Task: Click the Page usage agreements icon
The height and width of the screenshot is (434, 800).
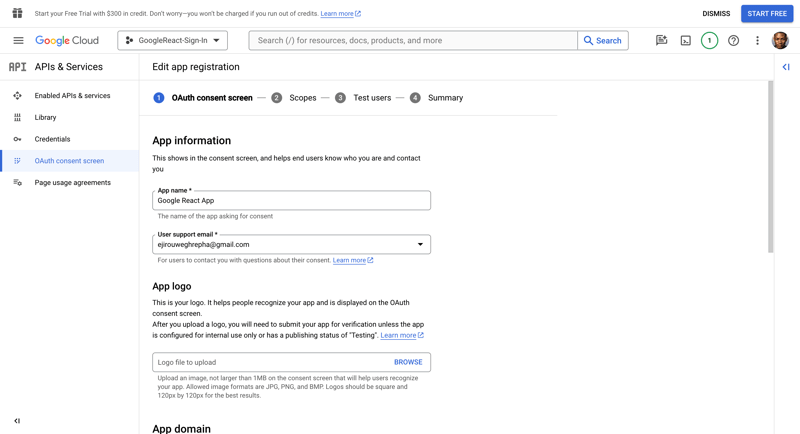Action: click(x=17, y=183)
